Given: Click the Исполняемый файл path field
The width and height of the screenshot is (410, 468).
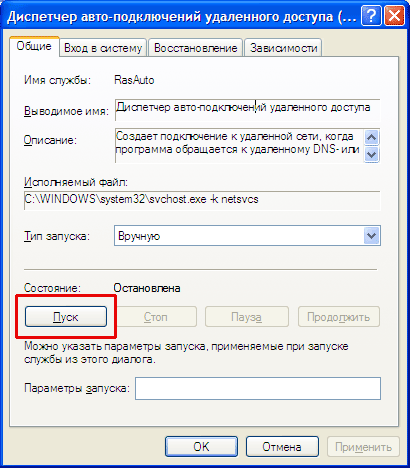Looking at the screenshot, I should tap(202, 200).
